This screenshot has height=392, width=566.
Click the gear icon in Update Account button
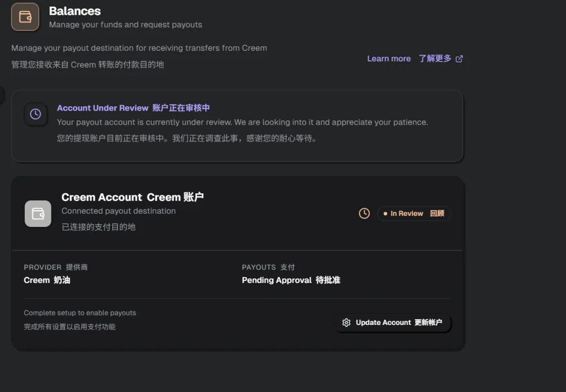pos(346,323)
